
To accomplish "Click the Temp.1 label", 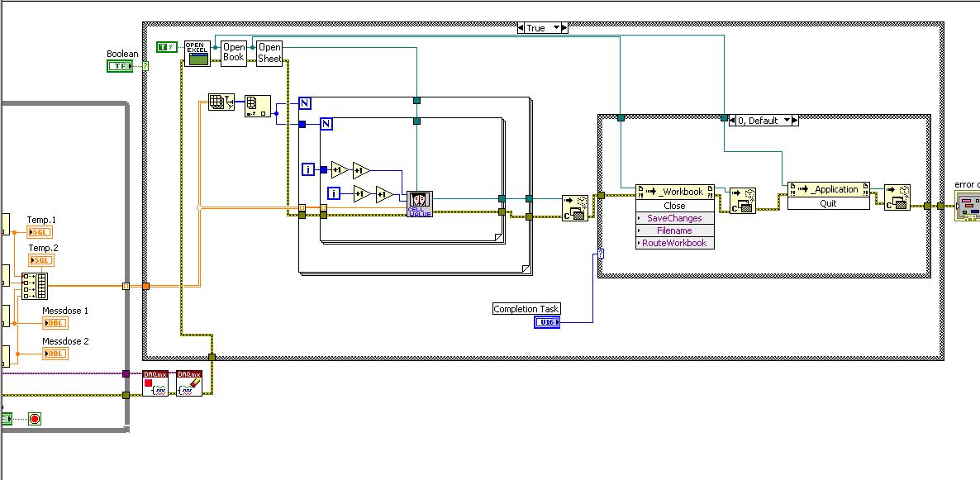I will click(x=41, y=220).
